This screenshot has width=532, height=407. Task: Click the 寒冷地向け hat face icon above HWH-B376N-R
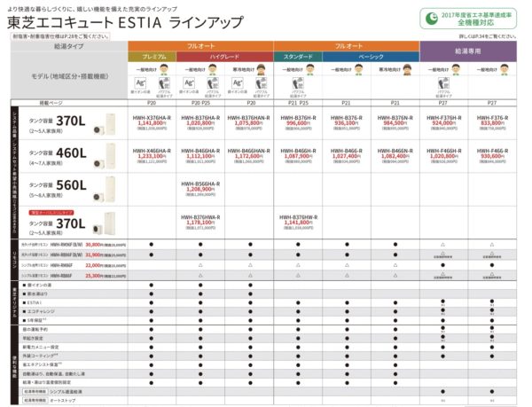coord(407,69)
